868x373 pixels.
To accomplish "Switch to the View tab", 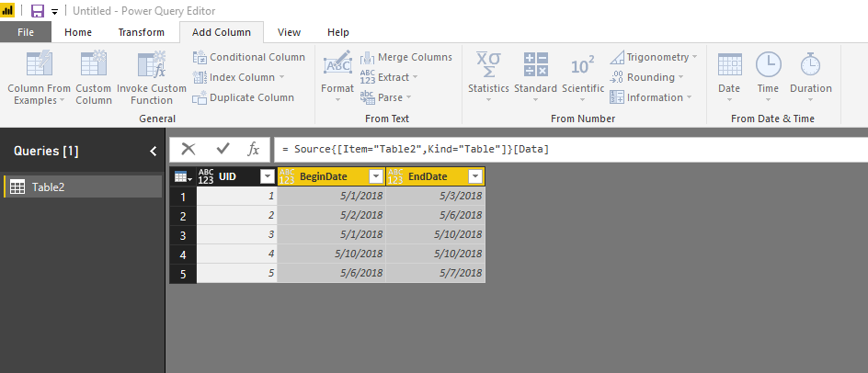I will click(289, 32).
